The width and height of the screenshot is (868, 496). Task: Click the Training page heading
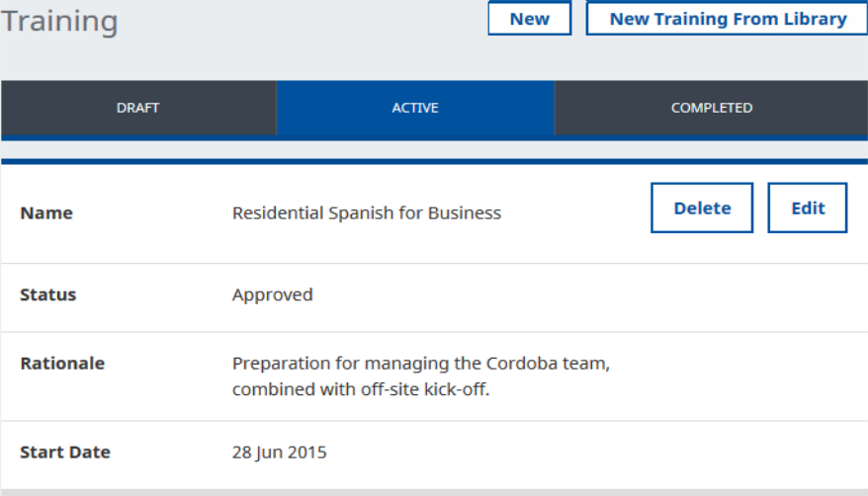pyautogui.click(x=59, y=22)
